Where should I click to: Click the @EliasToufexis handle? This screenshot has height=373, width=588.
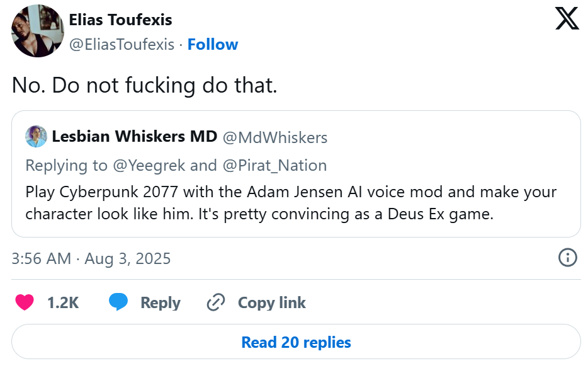[x=122, y=45]
